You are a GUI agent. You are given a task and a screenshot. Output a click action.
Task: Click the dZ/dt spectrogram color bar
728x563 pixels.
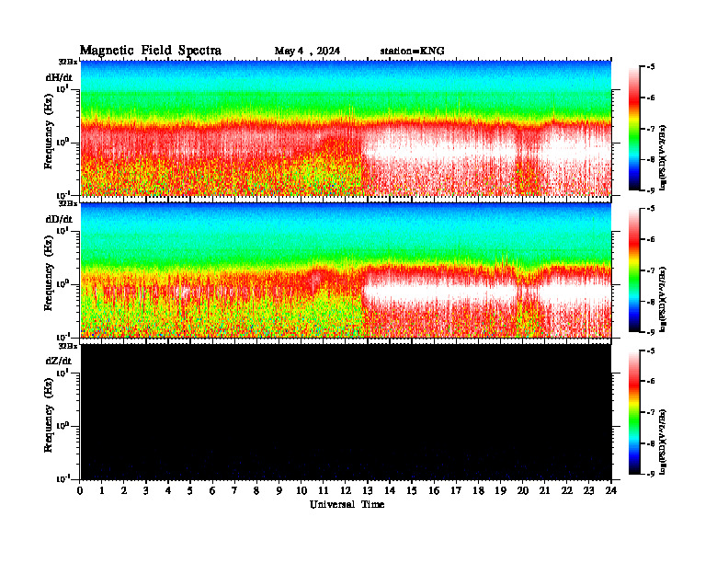[633, 412]
